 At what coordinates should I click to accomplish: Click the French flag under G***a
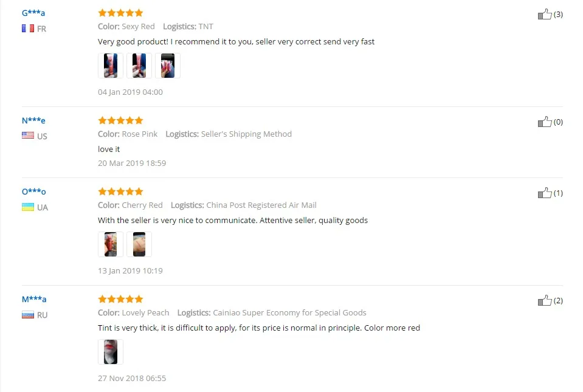click(28, 29)
